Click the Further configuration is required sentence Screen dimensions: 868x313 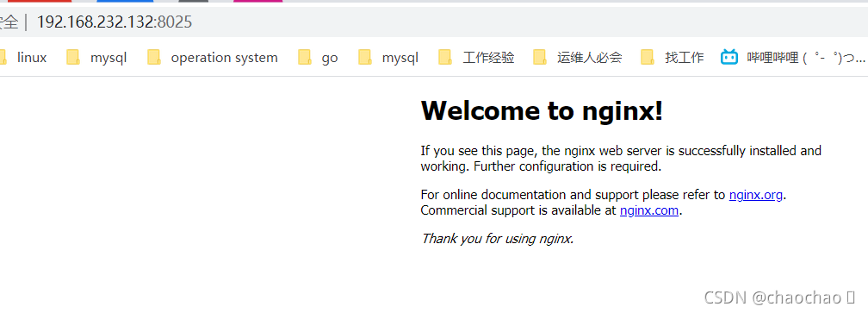pyautogui.click(x=567, y=166)
